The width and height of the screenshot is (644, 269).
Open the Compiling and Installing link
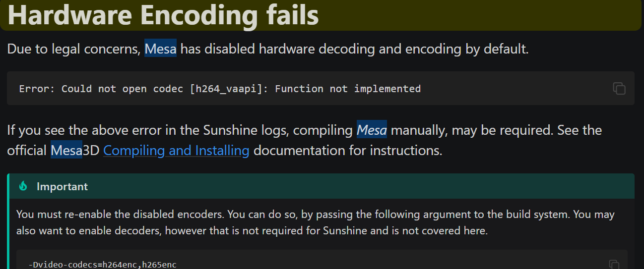point(176,150)
